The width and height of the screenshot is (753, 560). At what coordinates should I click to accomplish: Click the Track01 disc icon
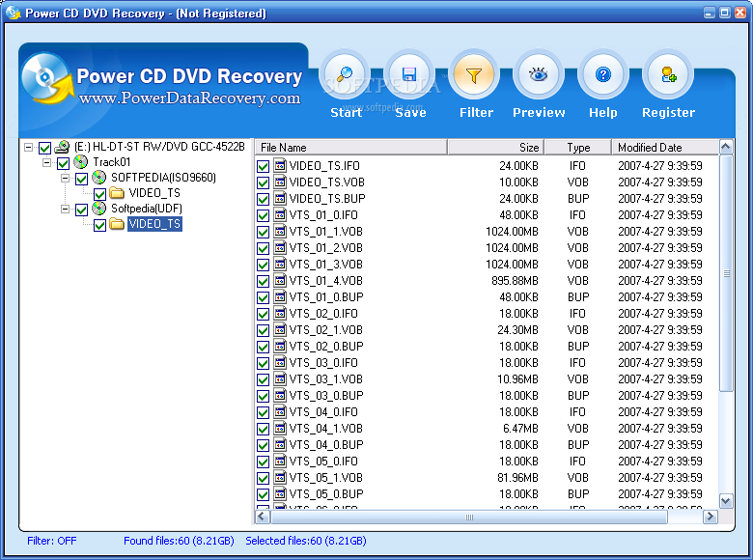pyautogui.click(x=80, y=162)
